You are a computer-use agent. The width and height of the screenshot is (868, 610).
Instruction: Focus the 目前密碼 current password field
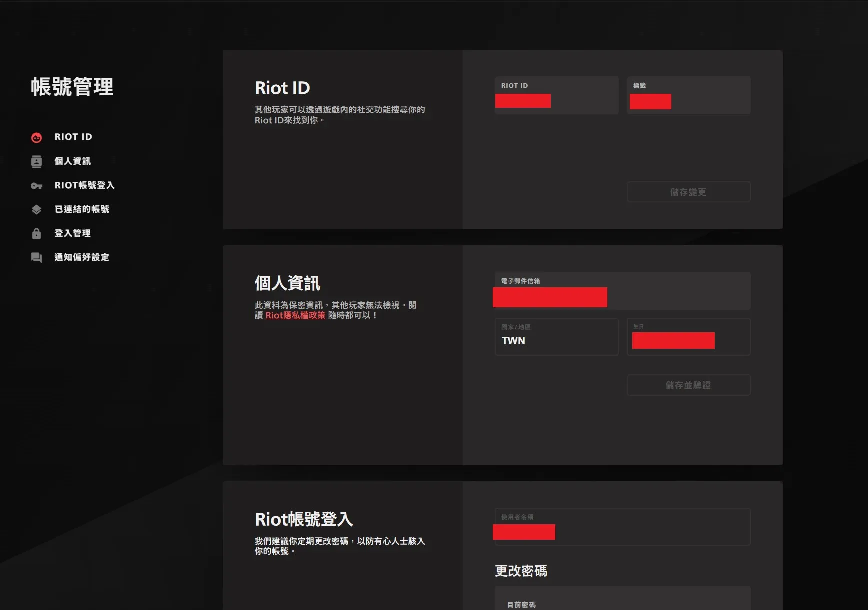point(622,598)
